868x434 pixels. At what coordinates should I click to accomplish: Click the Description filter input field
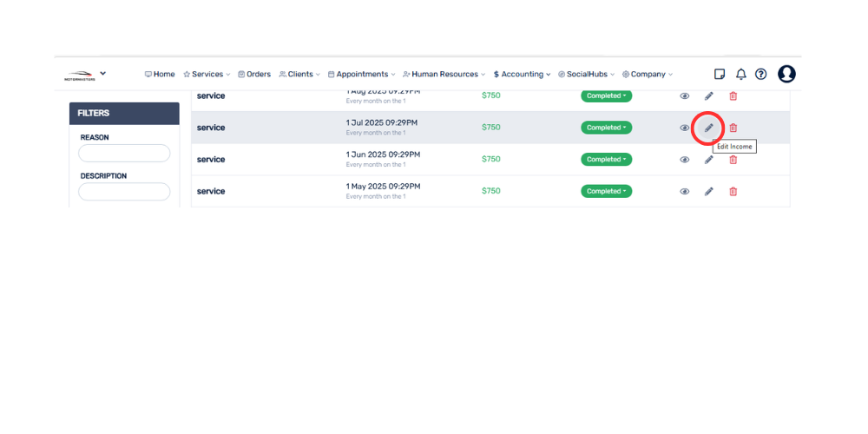pos(124,191)
